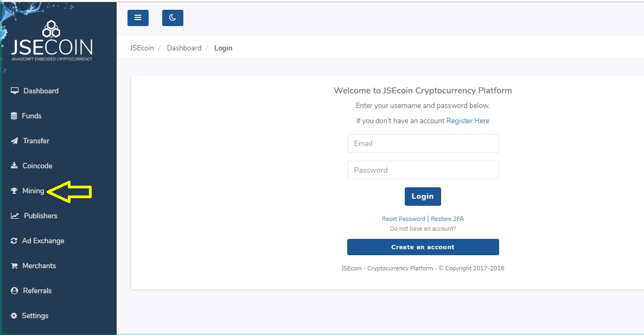Click the Coincode download icon
This screenshot has width=644, height=335.
[14, 166]
